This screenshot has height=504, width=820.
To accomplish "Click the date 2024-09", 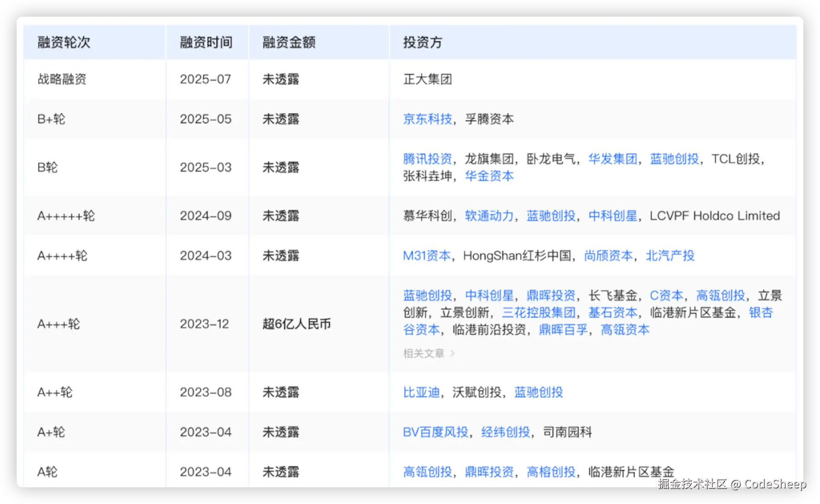I will [205, 216].
